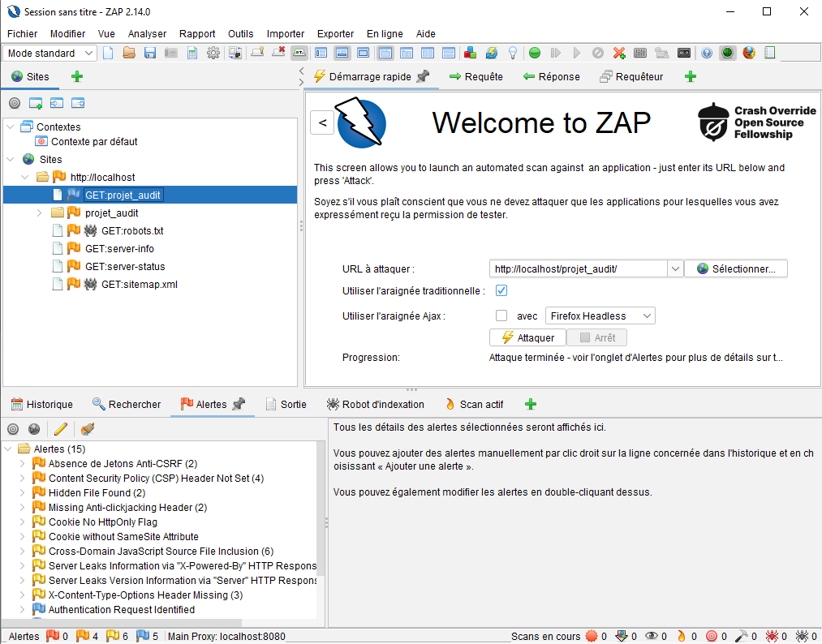The height and width of the screenshot is (644, 822).
Task: Open the Analyser menu
Action: coord(147,34)
